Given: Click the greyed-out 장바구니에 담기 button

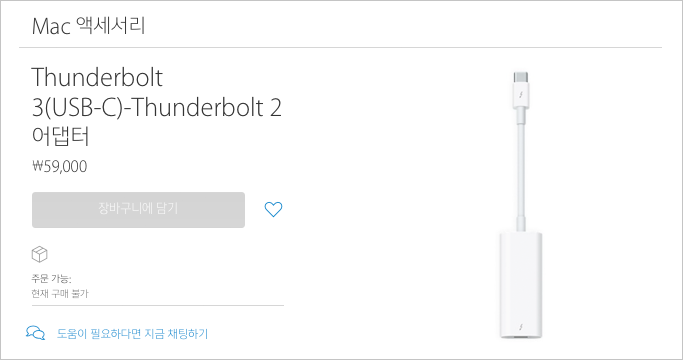Looking at the screenshot, I should point(138,210).
